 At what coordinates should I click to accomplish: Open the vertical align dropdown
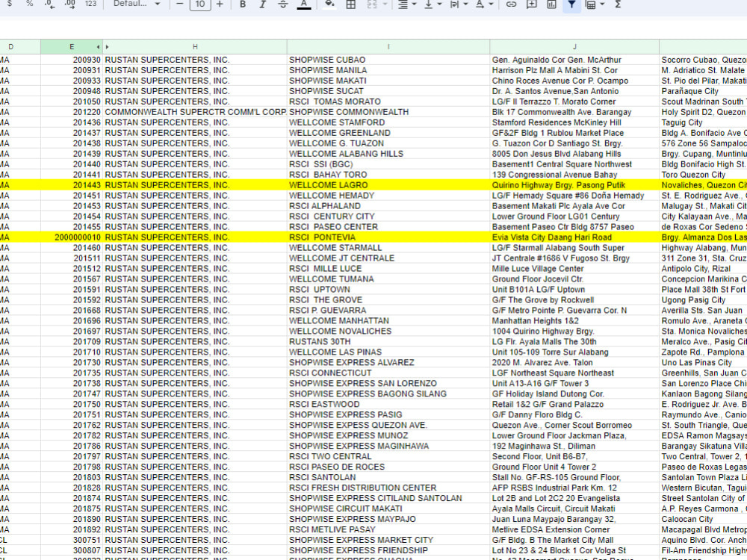coord(433,4)
